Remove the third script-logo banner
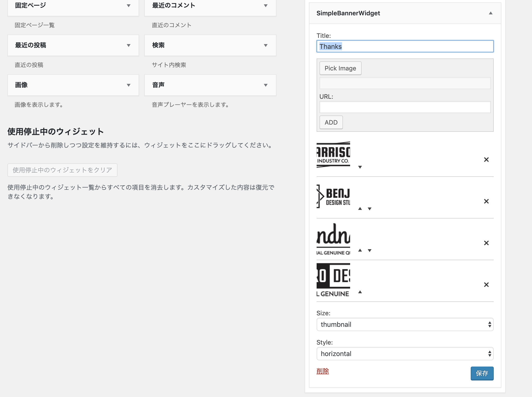 point(486,243)
